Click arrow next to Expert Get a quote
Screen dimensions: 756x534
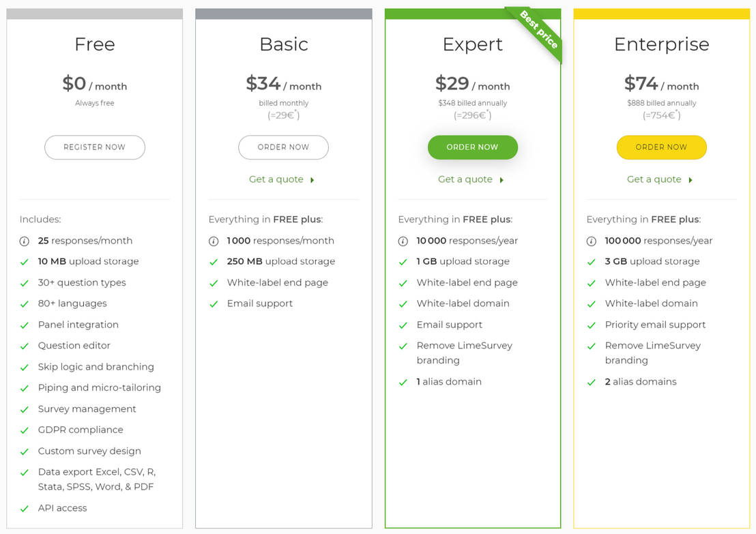click(x=501, y=180)
